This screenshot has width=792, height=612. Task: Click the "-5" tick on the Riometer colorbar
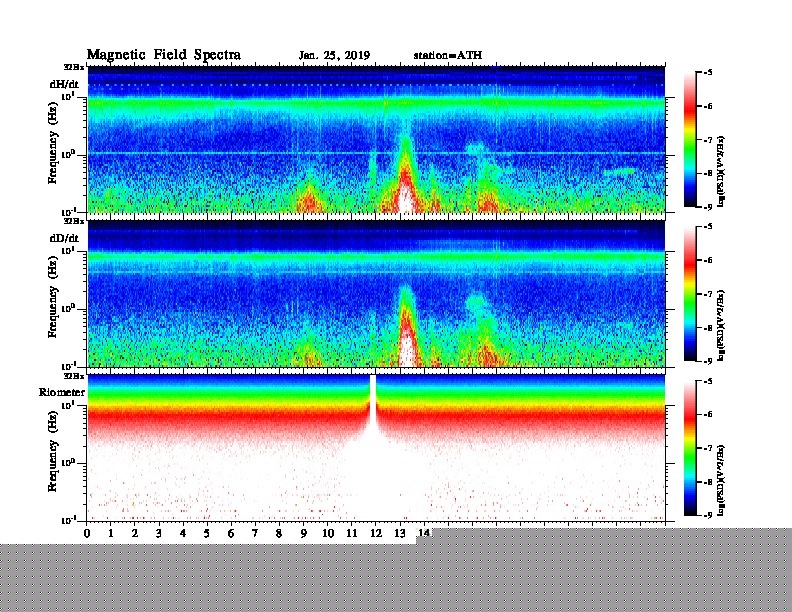tap(708, 381)
